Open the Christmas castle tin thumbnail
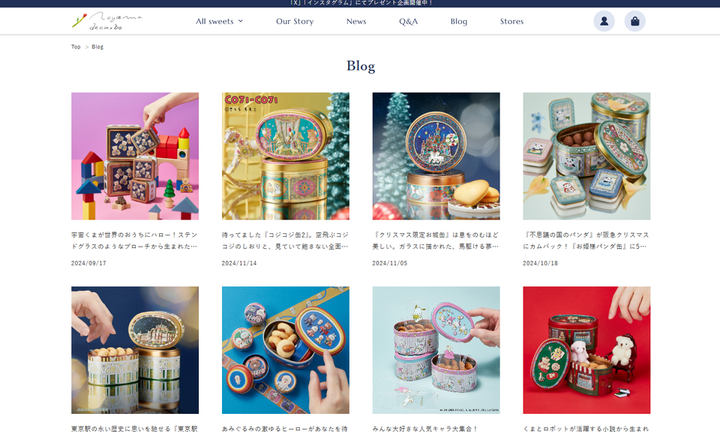 436,156
